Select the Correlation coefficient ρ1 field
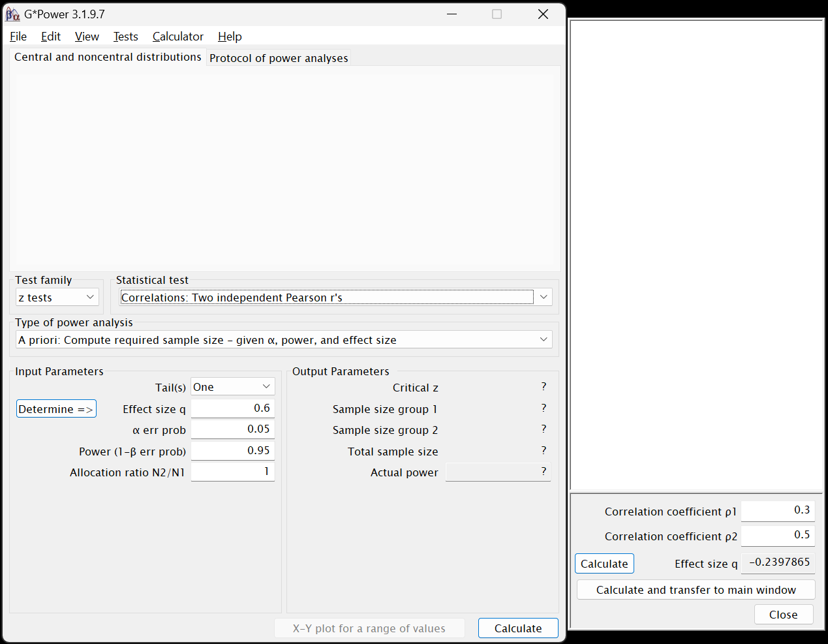Image resolution: width=828 pixels, height=644 pixels. pos(778,511)
